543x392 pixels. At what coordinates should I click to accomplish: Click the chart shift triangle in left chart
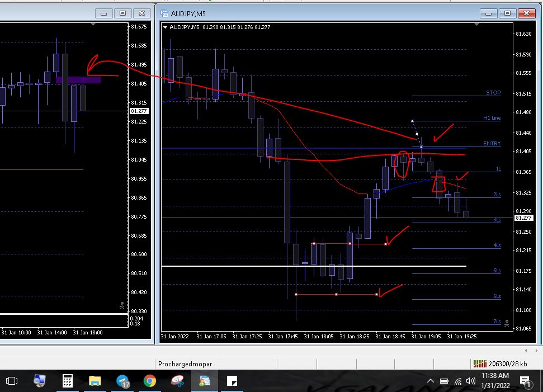click(x=93, y=24)
